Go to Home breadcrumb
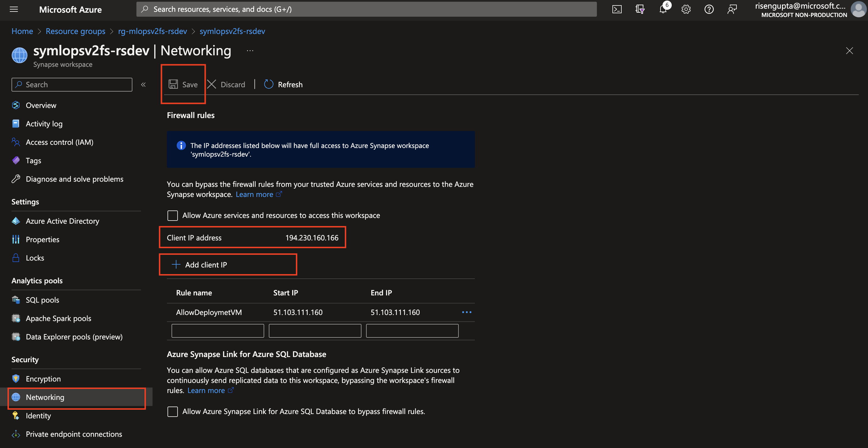Viewport: 868px width, 448px height. [x=22, y=31]
